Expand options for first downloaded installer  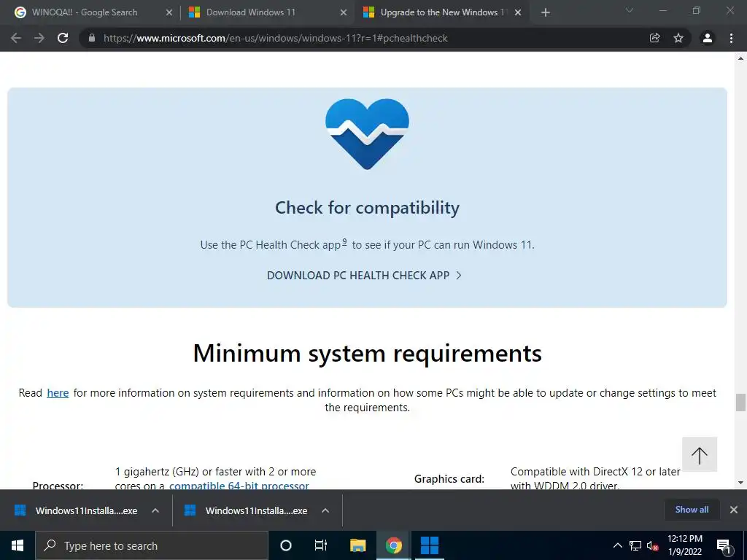click(x=155, y=510)
